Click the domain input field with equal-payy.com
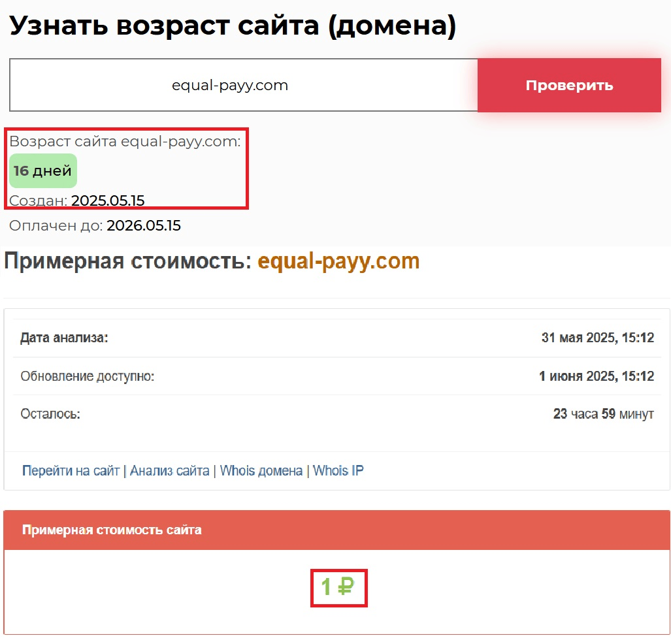The width and height of the screenshot is (671, 644). [243, 86]
